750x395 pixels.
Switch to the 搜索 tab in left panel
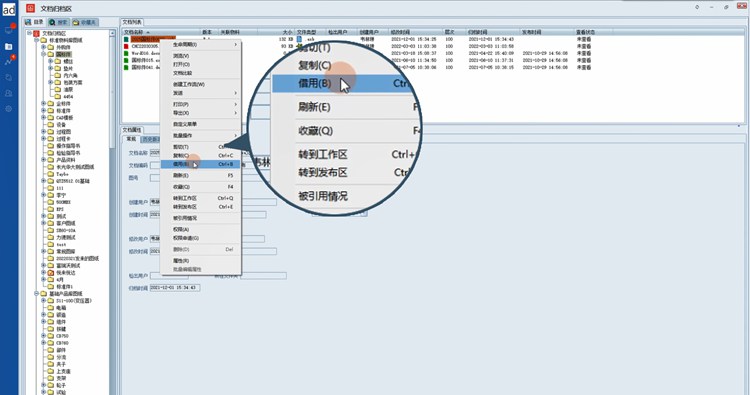pos(59,22)
